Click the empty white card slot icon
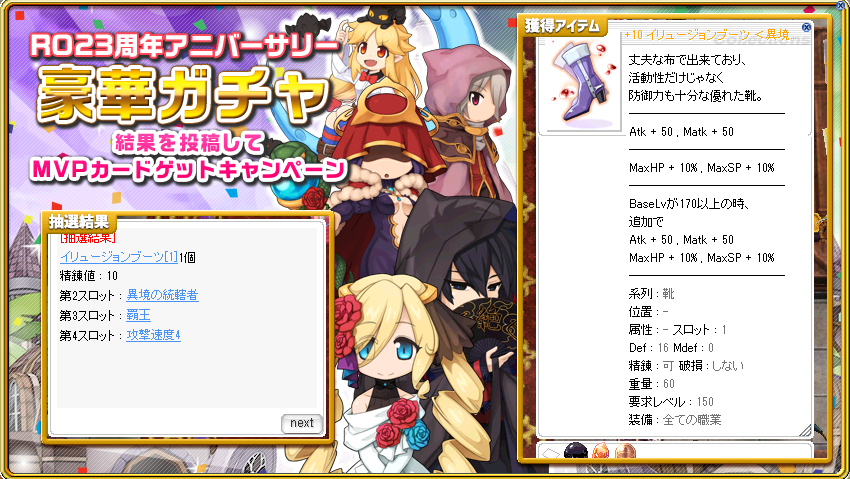Screen dimensions: 850x479 pyautogui.click(x=551, y=453)
